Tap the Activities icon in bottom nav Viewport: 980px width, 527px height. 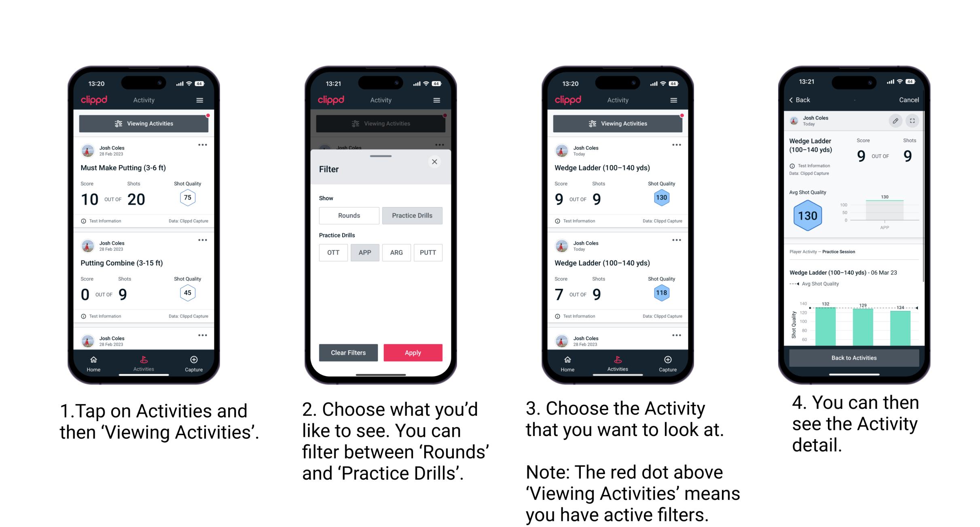coord(143,361)
